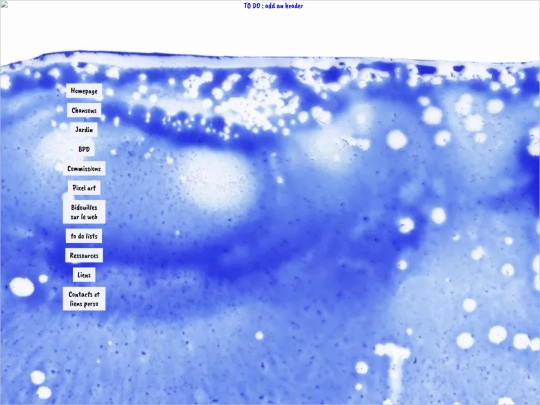Click the broken image icon in header

click(4, 4)
